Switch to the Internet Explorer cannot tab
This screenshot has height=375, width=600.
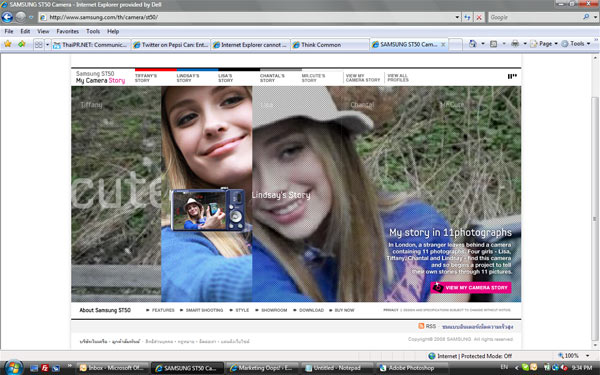coord(250,45)
